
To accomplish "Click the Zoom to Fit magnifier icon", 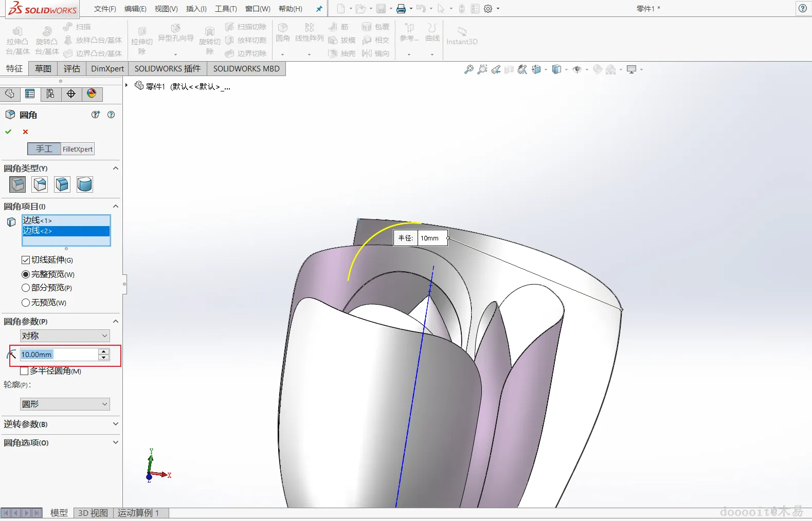I will point(468,69).
